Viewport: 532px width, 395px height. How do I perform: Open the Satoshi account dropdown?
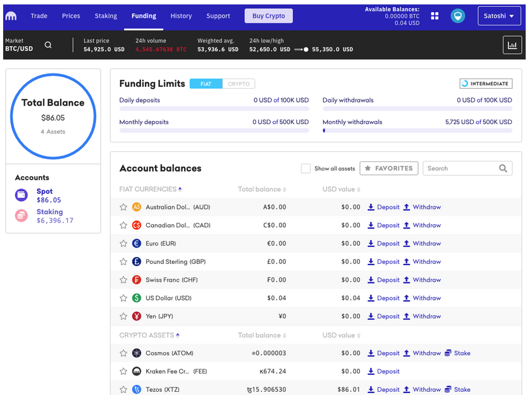498,16
